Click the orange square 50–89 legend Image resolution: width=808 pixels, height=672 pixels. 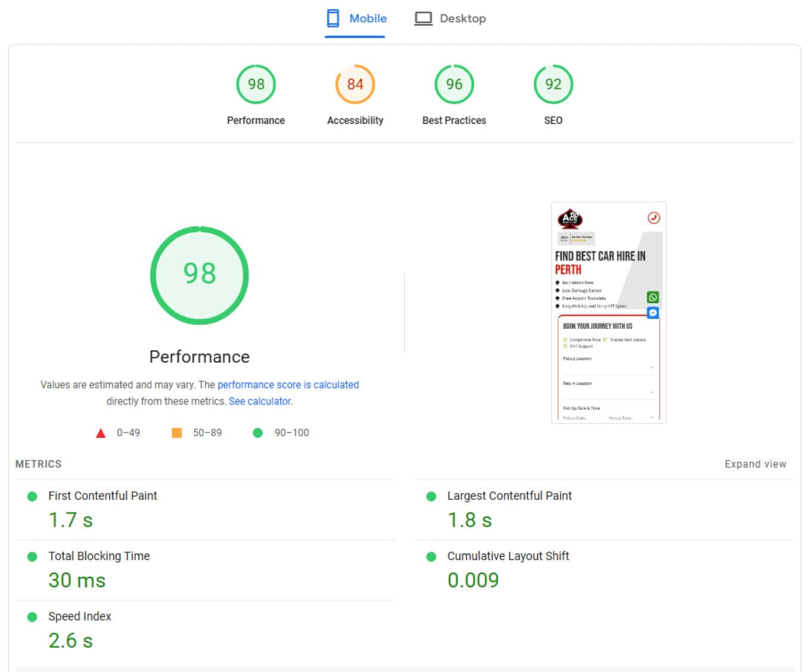(177, 433)
